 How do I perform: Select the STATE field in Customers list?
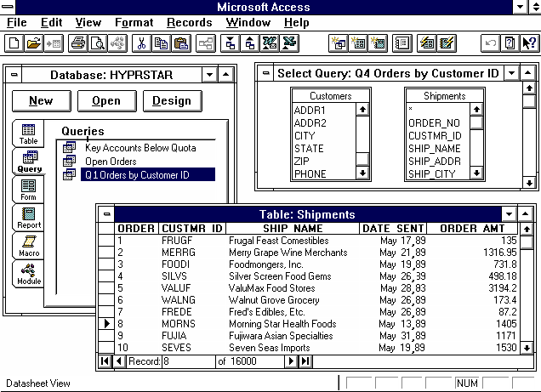309,149
